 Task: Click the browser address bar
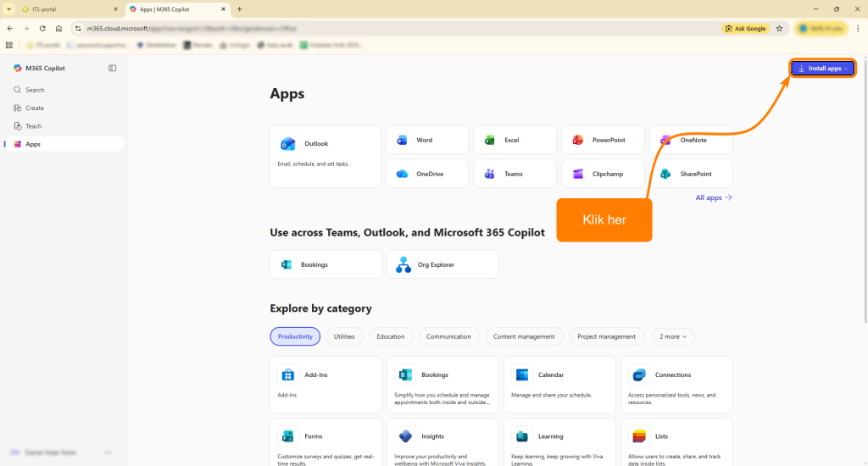381,28
